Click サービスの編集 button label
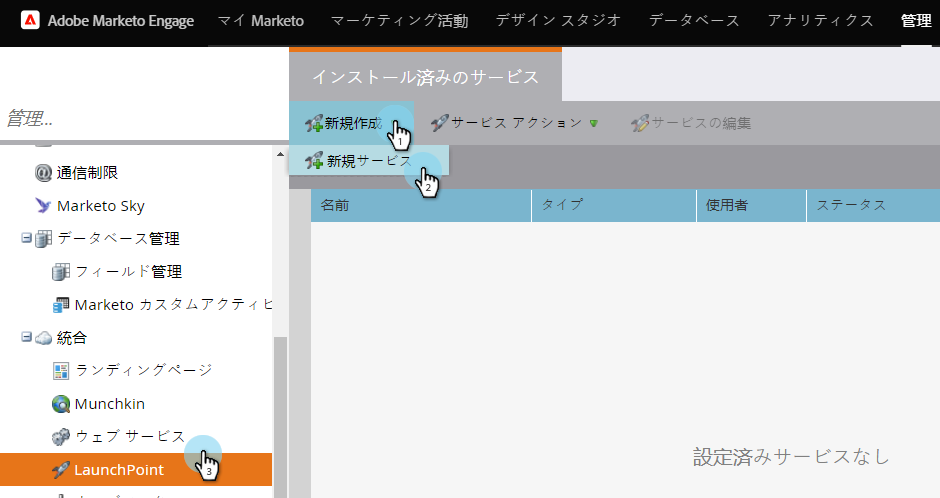This screenshot has height=498, width=940. (x=701, y=123)
